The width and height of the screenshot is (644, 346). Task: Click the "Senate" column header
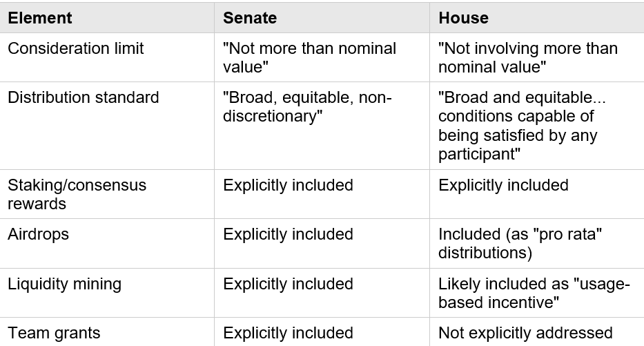[250, 18]
